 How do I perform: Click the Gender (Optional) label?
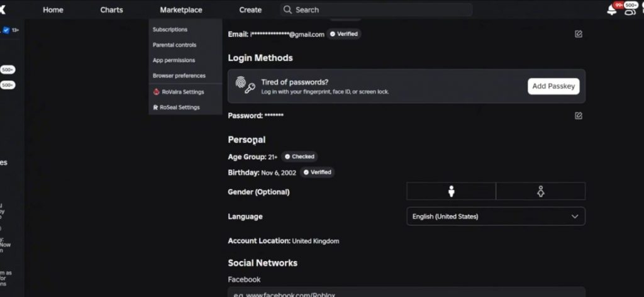click(x=258, y=192)
